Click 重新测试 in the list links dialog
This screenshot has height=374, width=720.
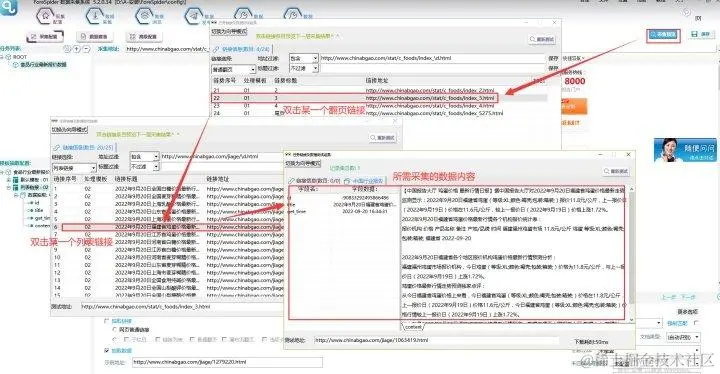click(x=382, y=137)
